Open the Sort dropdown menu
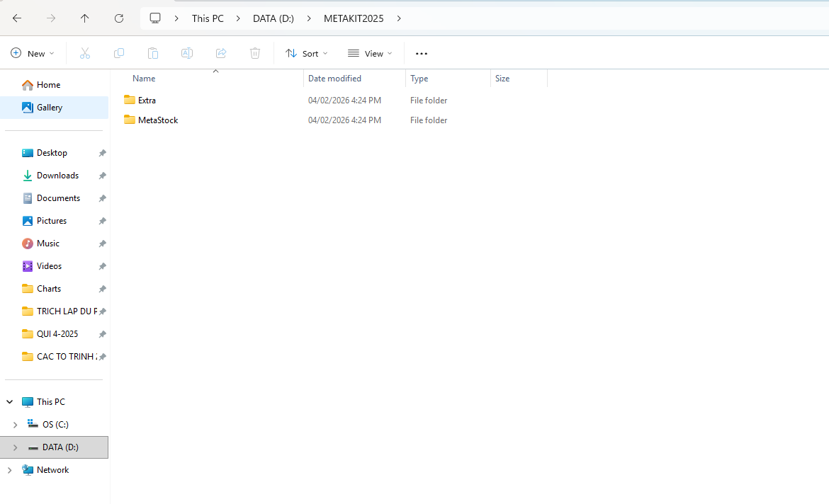 [x=306, y=53]
